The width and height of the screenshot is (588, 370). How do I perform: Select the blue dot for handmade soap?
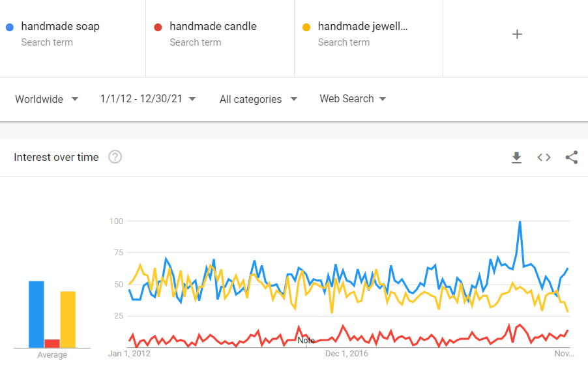(10, 27)
